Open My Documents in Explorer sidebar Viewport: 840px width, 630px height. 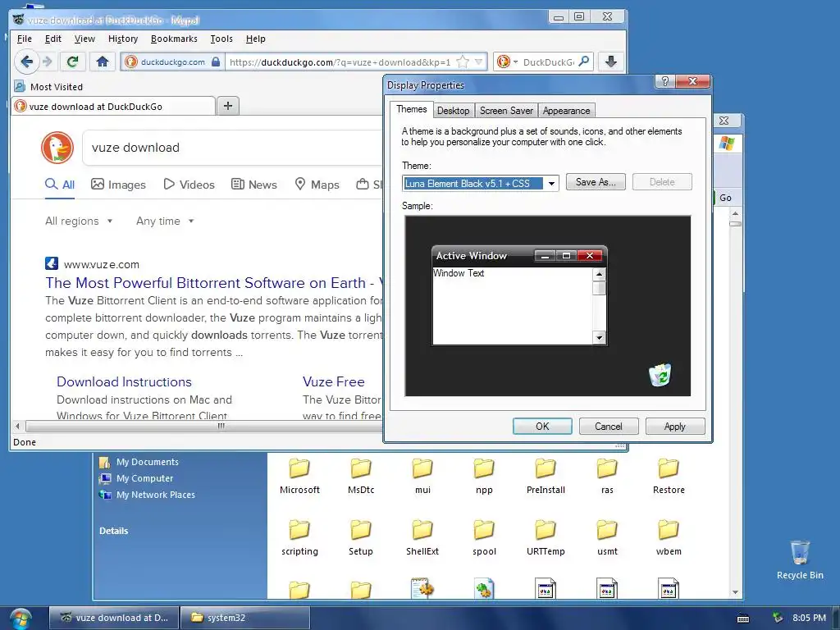(x=139, y=462)
